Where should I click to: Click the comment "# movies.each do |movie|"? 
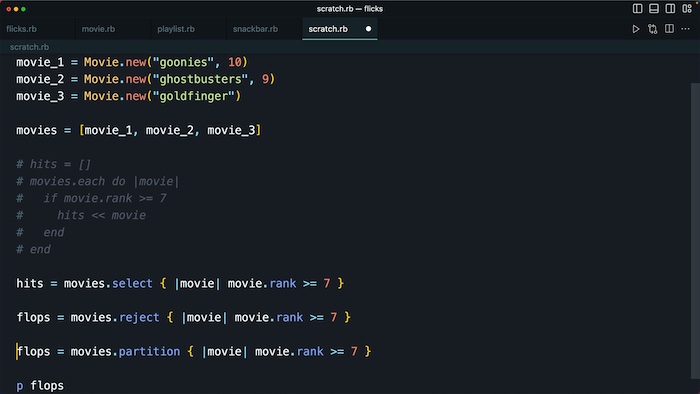[x=97, y=181]
